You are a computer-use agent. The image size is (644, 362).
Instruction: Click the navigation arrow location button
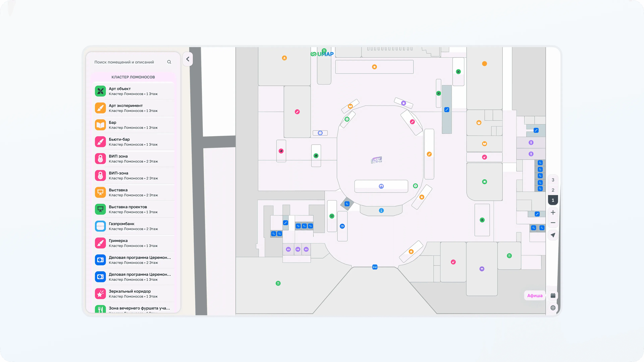[x=553, y=235]
